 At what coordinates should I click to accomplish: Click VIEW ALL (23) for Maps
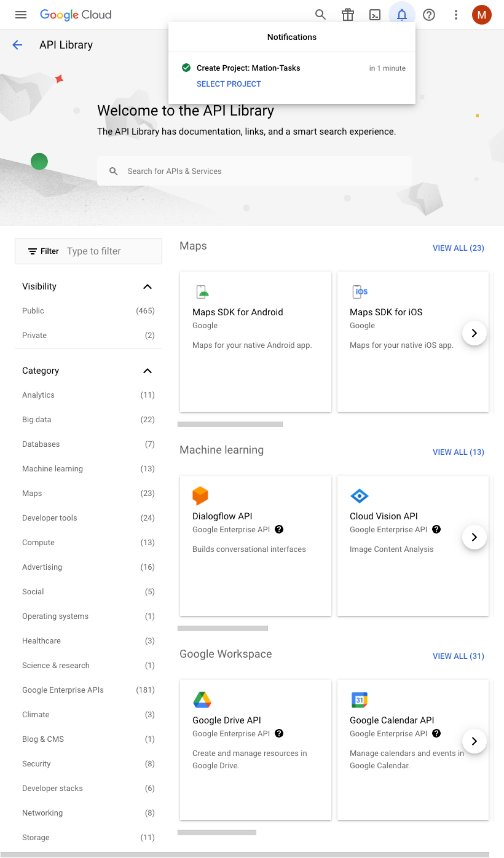pos(459,248)
